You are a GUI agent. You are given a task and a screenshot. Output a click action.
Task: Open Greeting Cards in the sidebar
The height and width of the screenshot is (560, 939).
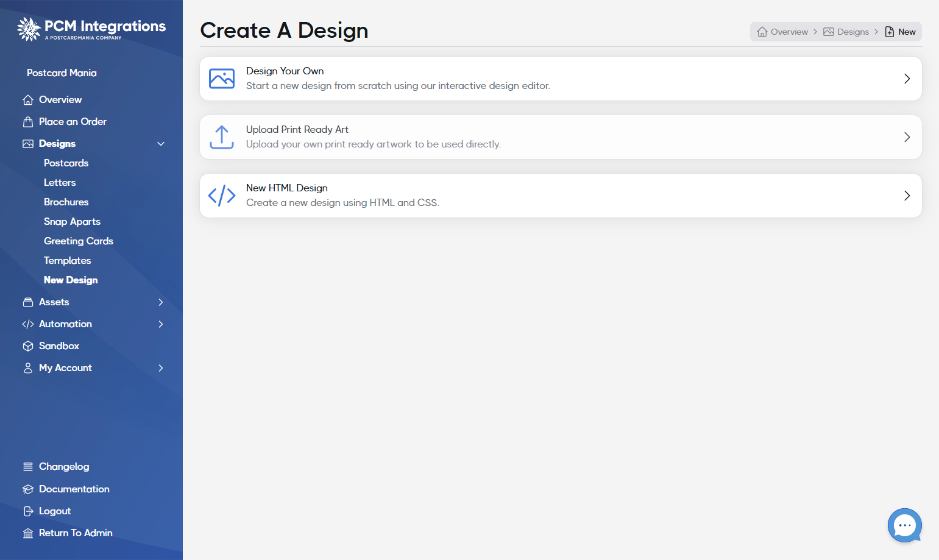tap(79, 241)
